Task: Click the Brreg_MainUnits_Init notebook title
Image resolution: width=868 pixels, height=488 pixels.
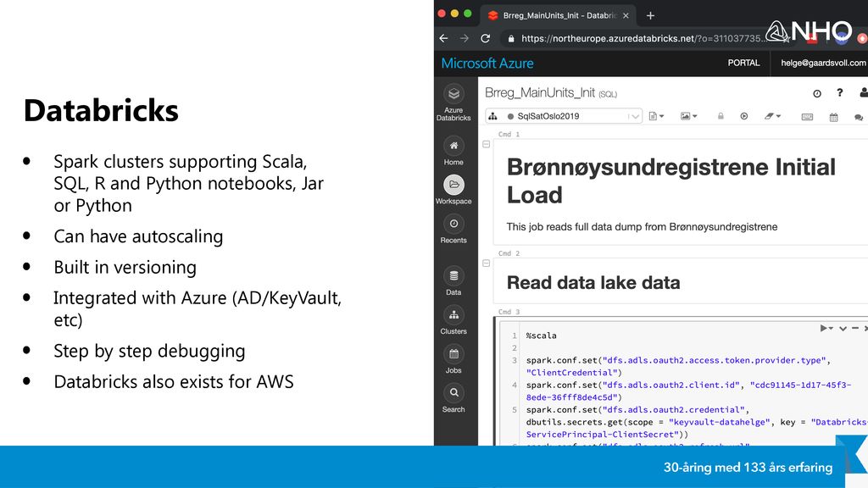Action: [x=540, y=93]
